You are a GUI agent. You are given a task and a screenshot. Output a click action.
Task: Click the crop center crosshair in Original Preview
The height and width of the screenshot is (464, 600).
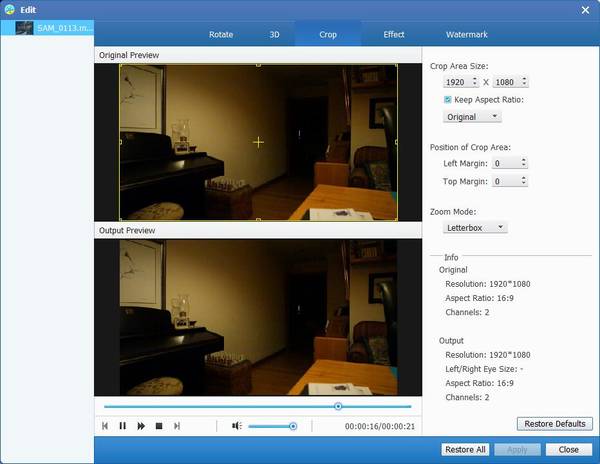258,142
